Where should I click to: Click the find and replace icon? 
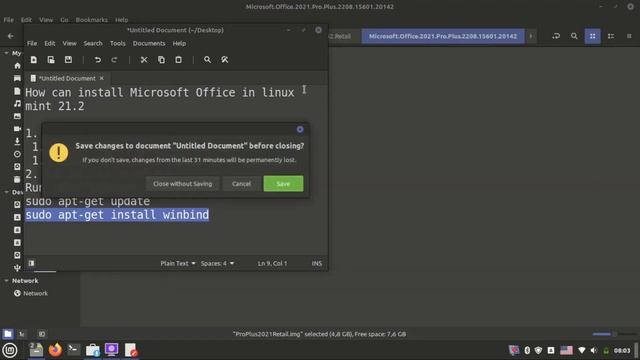tap(224, 60)
